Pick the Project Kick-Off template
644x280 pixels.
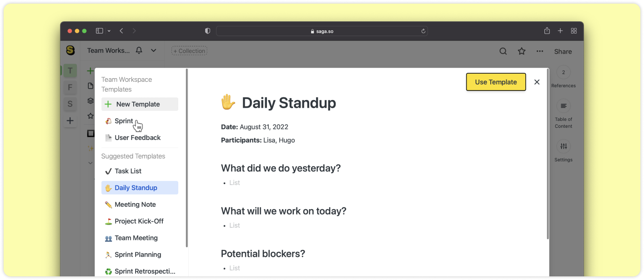[139, 221]
